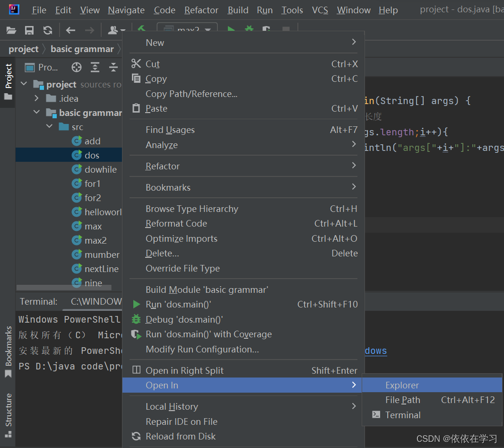Open the max2 run configuration dropdown
The image size is (504, 448).
tap(187, 29)
